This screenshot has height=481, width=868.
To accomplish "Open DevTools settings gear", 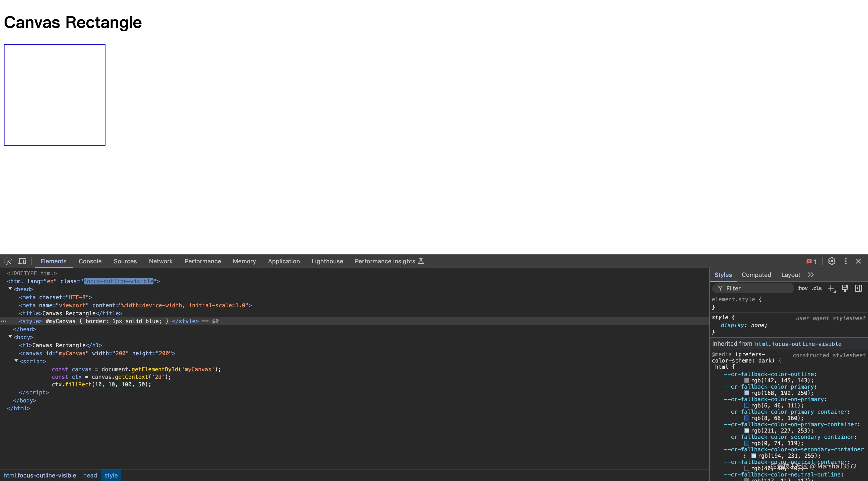I will click(832, 261).
